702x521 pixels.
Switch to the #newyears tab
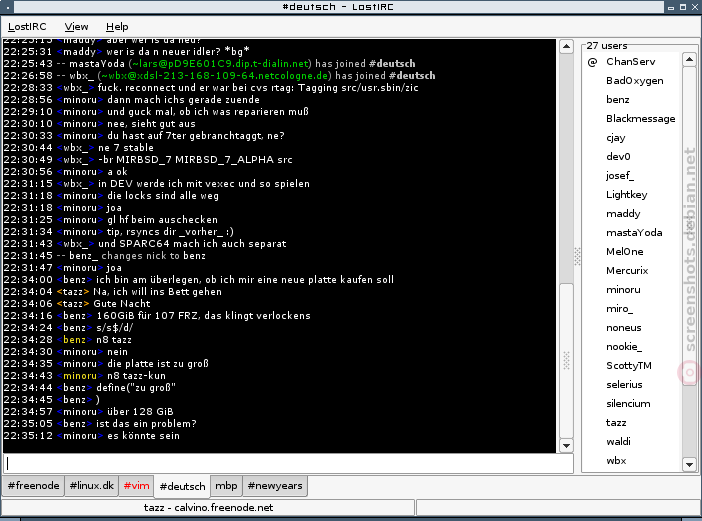point(275,486)
